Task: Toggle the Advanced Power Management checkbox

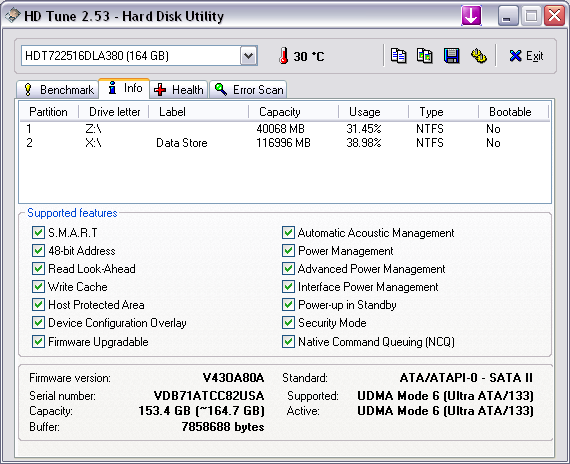Action: coord(288,269)
